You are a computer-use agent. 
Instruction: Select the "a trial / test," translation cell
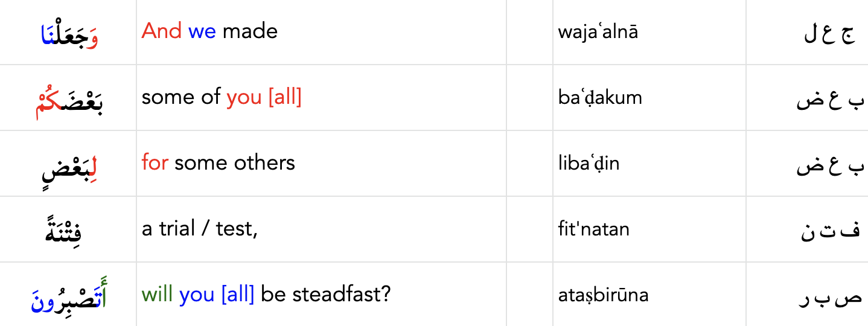click(x=199, y=229)
